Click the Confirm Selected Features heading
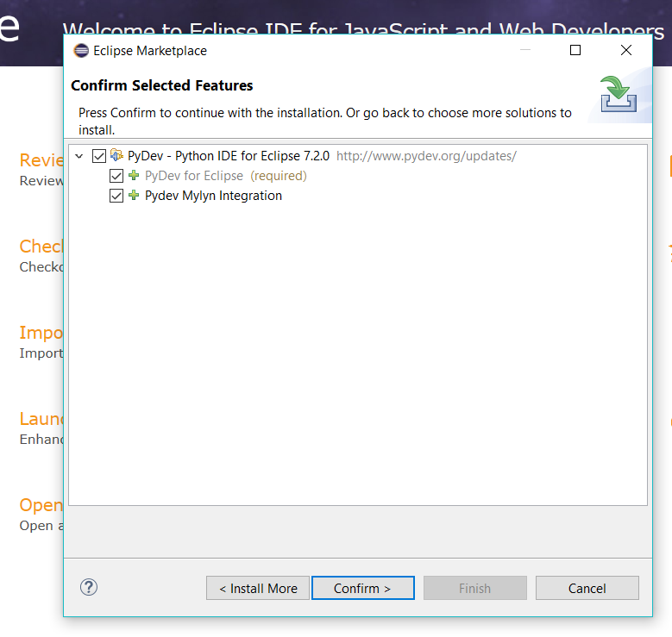The height and width of the screenshot is (637, 672). [162, 85]
